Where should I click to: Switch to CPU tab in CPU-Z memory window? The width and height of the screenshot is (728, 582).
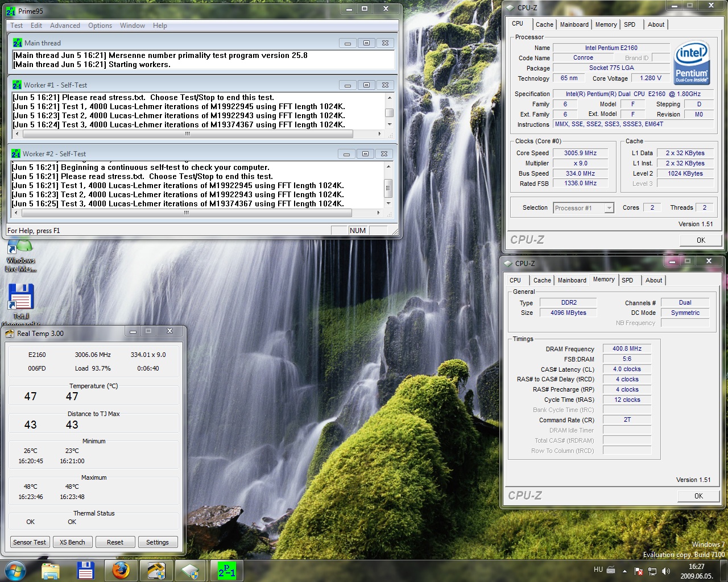point(515,280)
